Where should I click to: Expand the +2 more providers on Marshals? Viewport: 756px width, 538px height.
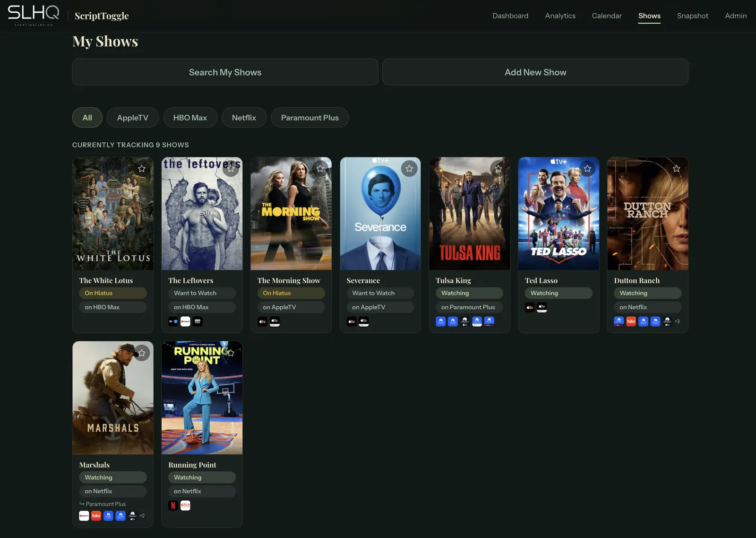[142, 516]
